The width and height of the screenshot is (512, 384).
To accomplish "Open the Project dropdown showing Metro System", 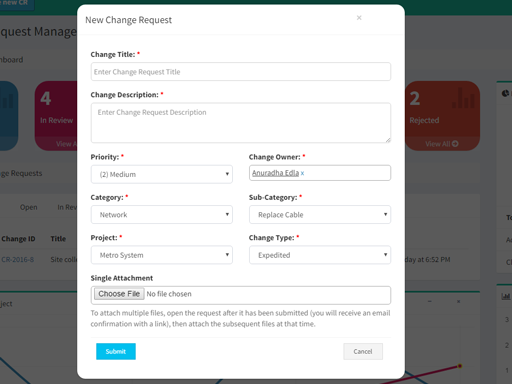I will [x=162, y=255].
